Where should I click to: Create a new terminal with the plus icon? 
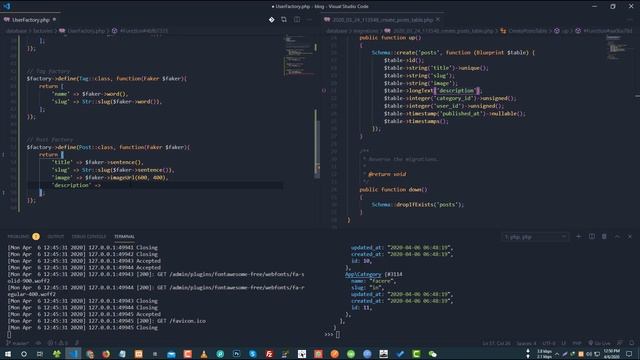point(578,237)
